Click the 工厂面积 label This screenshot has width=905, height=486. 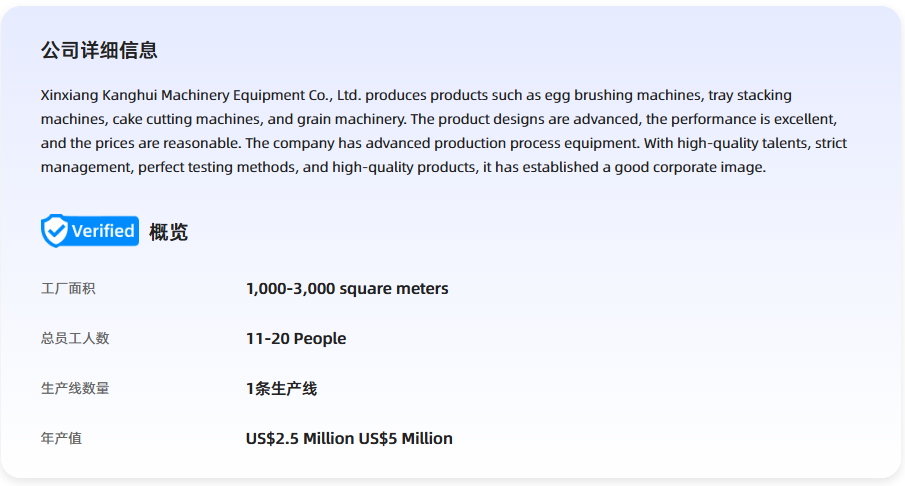(68, 289)
